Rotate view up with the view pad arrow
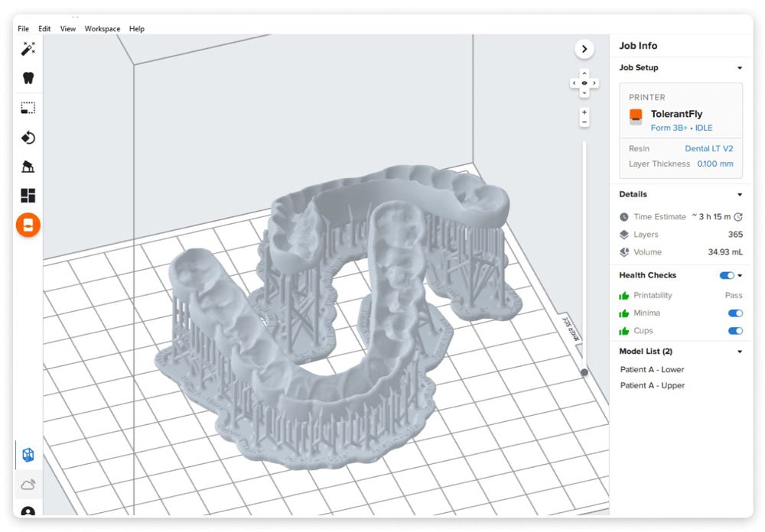This screenshot has height=532, width=765. point(584,73)
